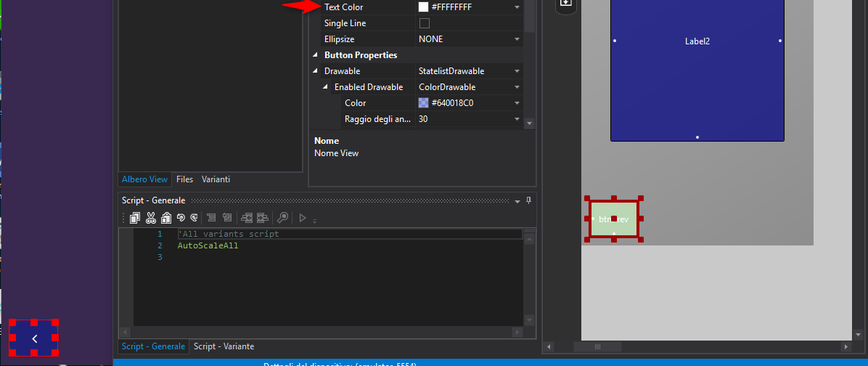The image size is (868, 366).
Task: Toggle the Single Line checkbox
Action: pos(425,23)
